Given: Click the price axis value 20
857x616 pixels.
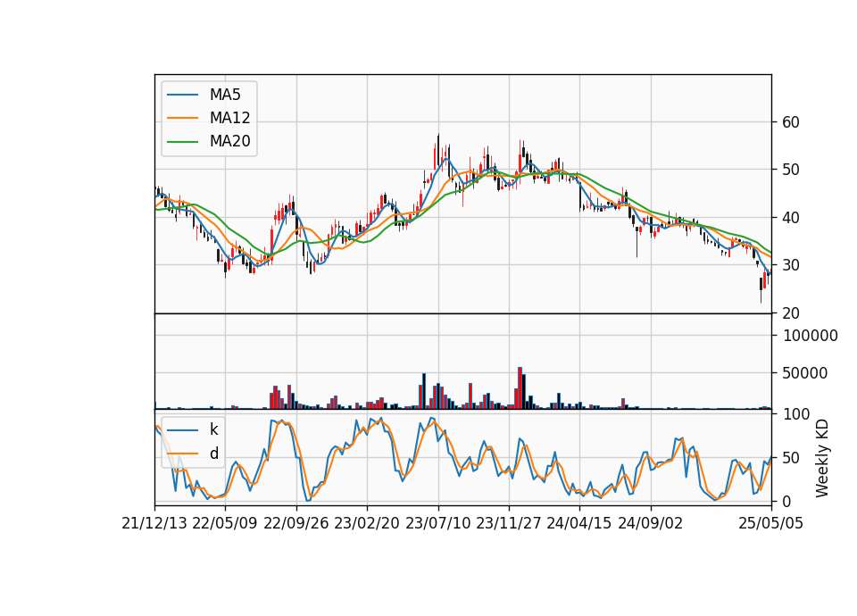Looking at the screenshot, I should point(791,313).
